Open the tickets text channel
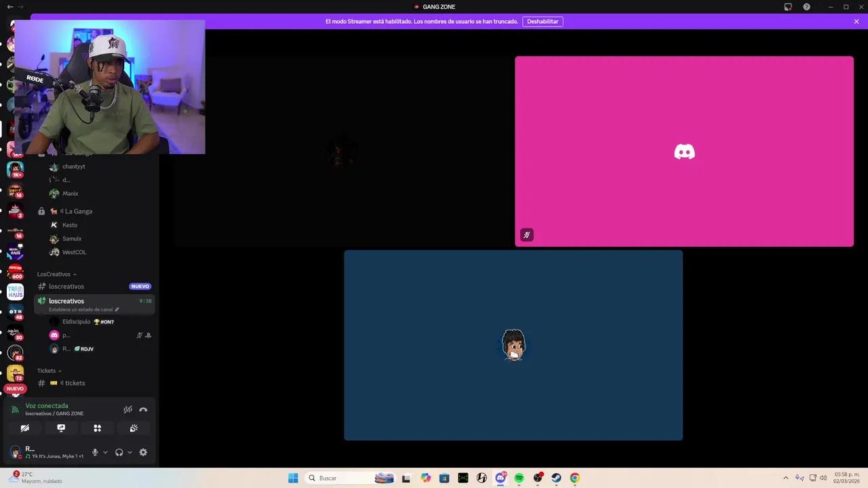The width and height of the screenshot is (868, 488). click(x=94, y=383)
